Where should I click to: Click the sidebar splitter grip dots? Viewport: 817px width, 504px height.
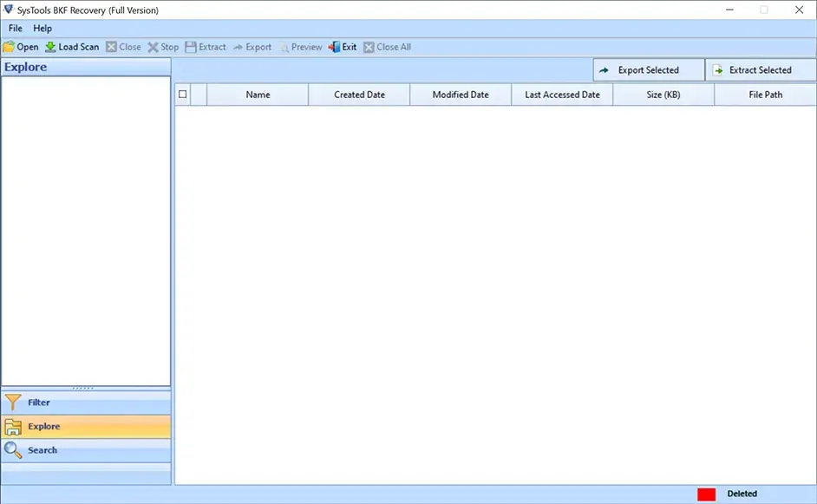pos(83,389)
